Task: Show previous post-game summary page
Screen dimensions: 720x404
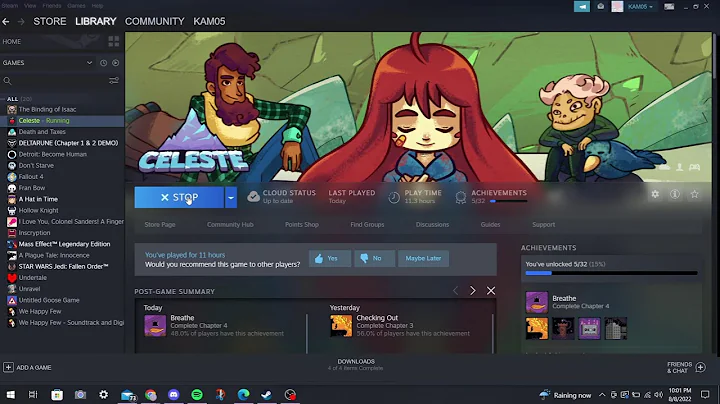Action: point(456,291)
